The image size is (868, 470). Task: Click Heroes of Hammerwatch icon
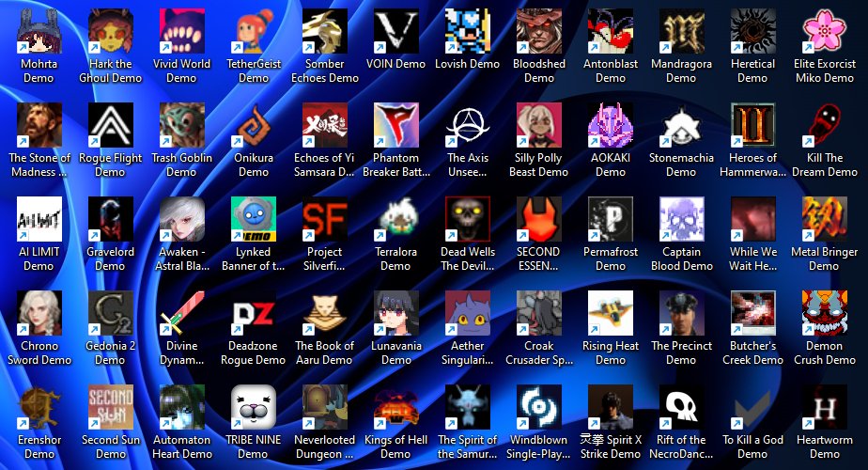pyautogui.click(x=752, y=125)
